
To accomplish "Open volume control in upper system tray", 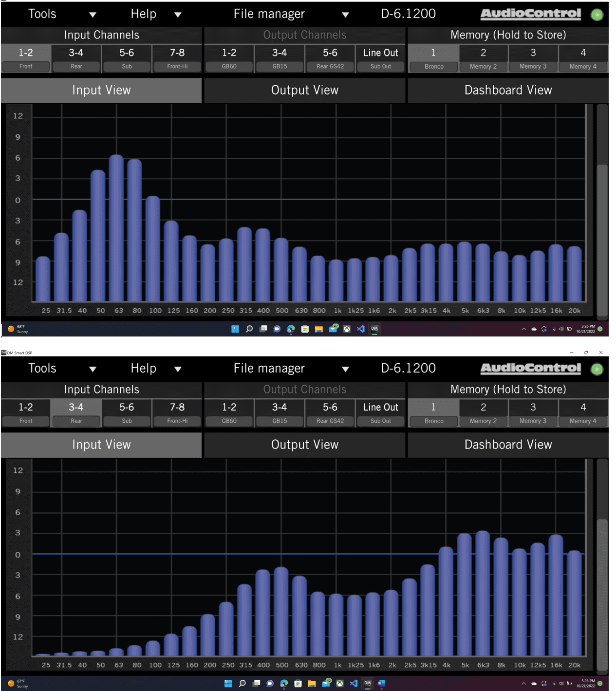I will (561, 329).
